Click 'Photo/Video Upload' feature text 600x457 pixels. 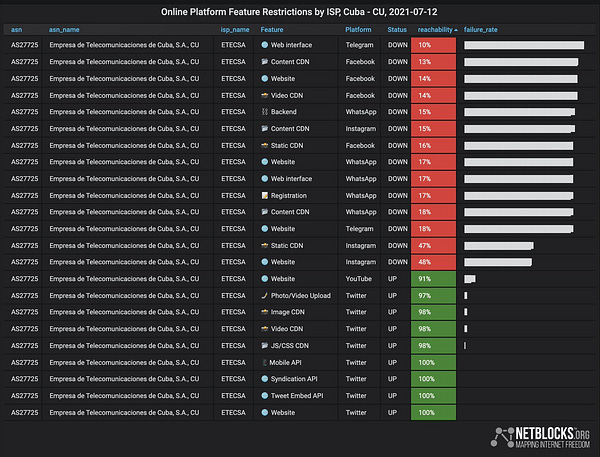(301, 295)
